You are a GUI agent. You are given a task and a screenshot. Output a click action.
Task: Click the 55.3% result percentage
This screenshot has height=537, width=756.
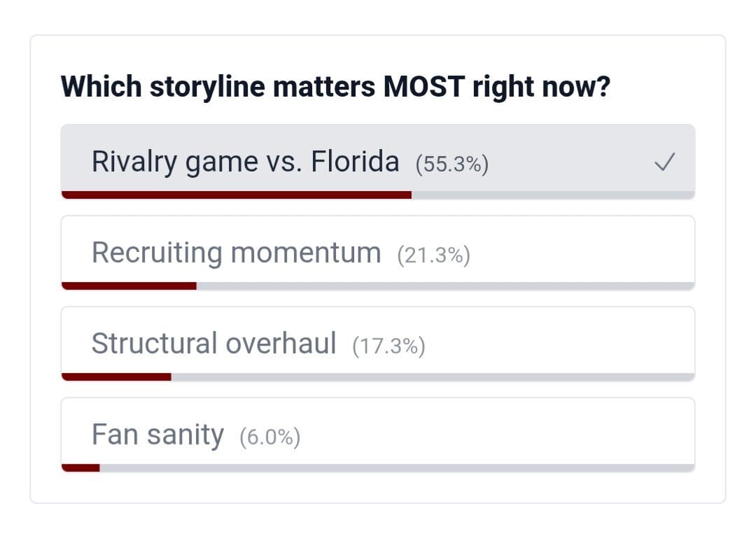(x=451, y=165)
